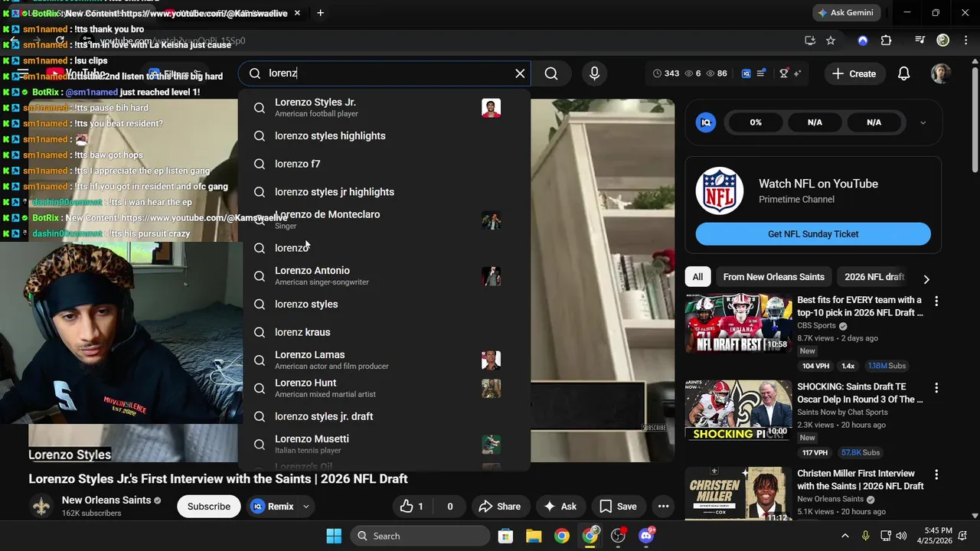
Task: Open the browser extensions puzzle icon
Action: 886,41
